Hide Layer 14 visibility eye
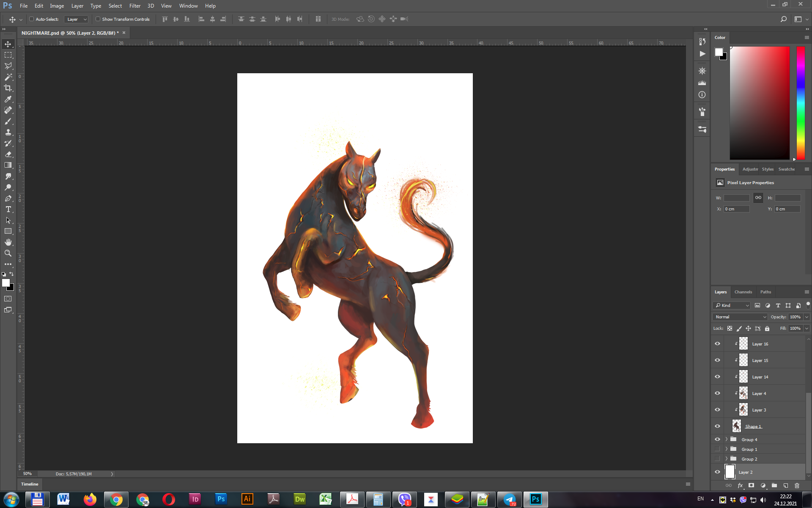The height and width of the screenshot is (508, 812). pos(717,377)
